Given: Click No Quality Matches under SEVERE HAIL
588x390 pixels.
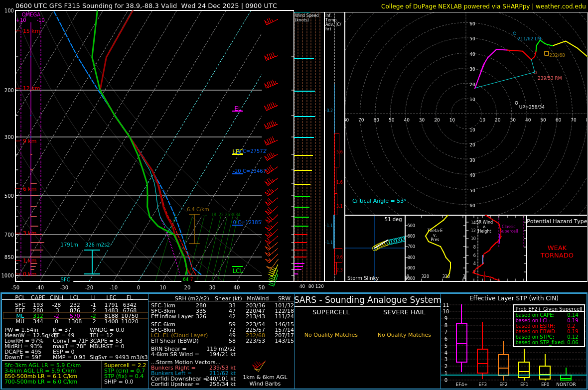Looking at the screenshot, I should coord(404,335).
